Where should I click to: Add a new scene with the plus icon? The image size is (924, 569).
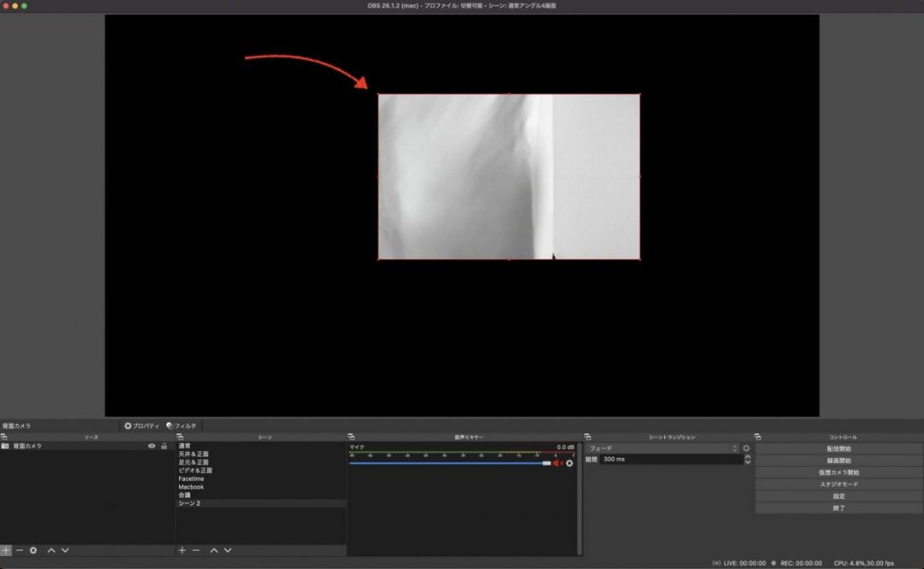click(x=181, y=550)
